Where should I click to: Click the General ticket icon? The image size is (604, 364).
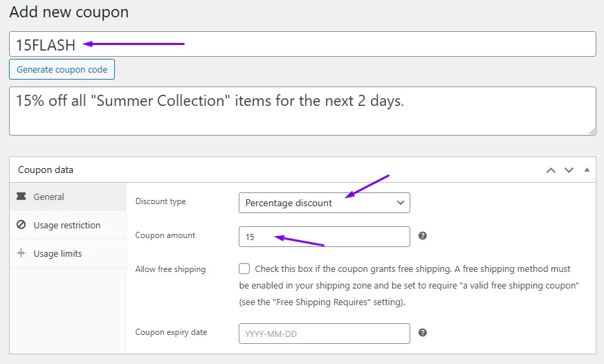pos(21,197)
